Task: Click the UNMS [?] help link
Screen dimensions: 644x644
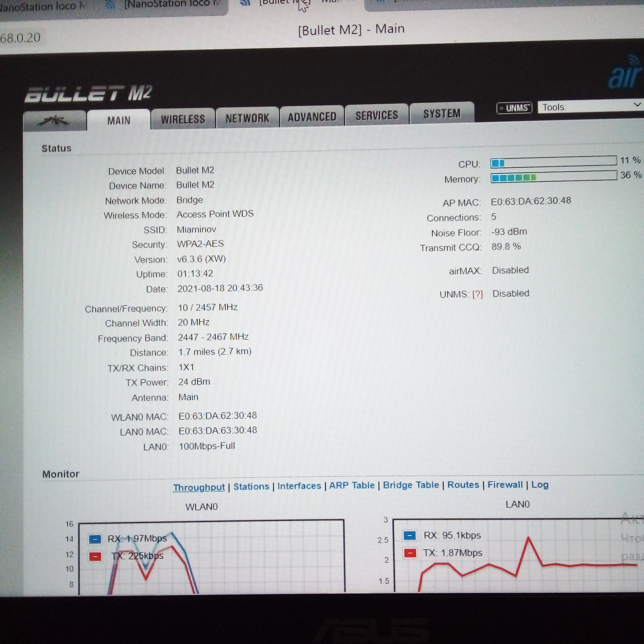Action: point(477,294)
